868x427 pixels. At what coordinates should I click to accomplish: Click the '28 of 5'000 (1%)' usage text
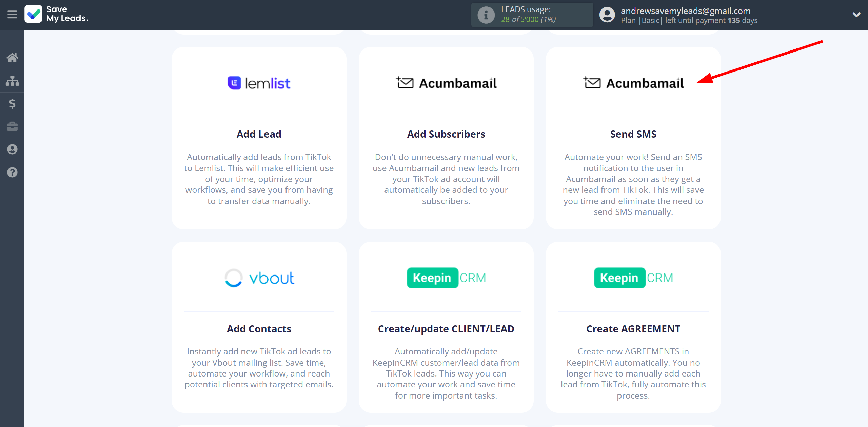[529, 20]
